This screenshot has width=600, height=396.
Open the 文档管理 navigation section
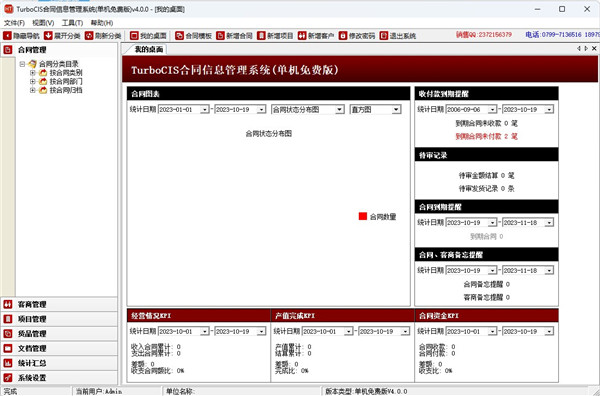tap(59, 348)
